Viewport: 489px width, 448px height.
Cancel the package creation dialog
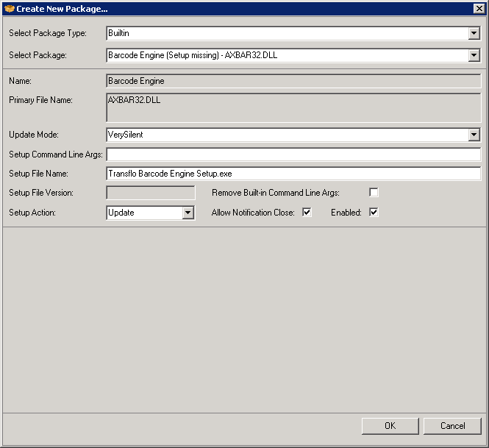coord(452,426)
